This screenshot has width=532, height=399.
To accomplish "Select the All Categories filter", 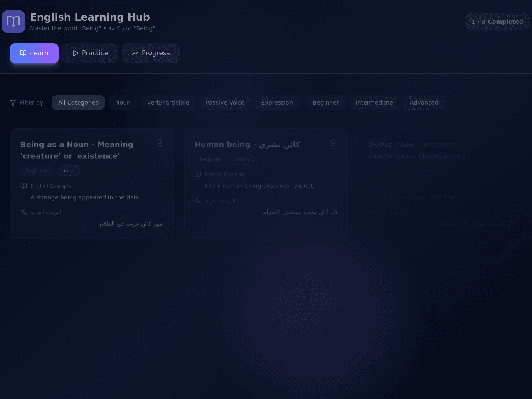I will click(78, 103).
